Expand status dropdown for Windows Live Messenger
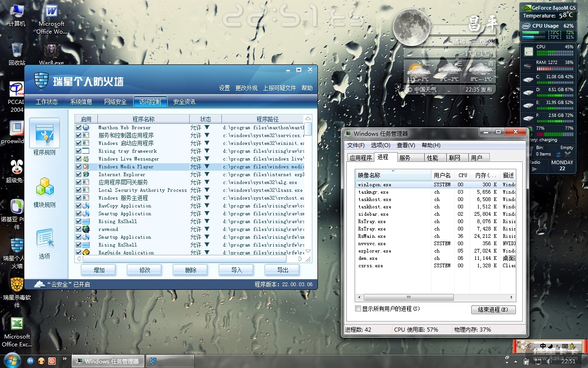The height and width of the screenshot is (368, 588). pyautogui.click(x=207, y=159)
